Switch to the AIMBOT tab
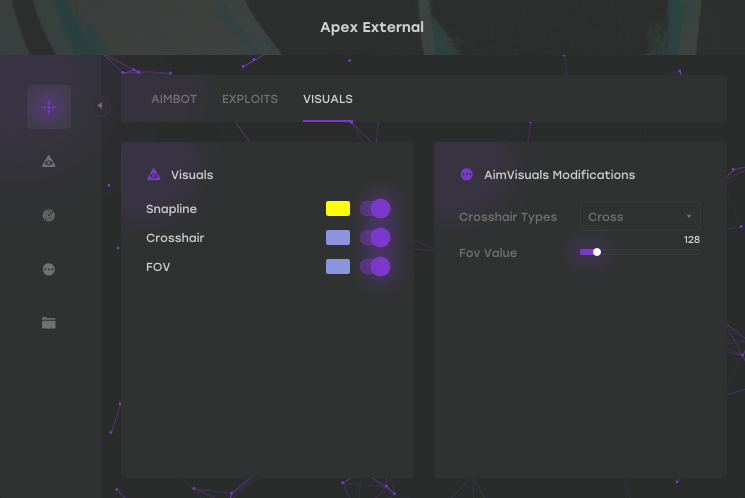Image resolution: width=745 pixels, height=498 pixels. [x=174, y=99]
